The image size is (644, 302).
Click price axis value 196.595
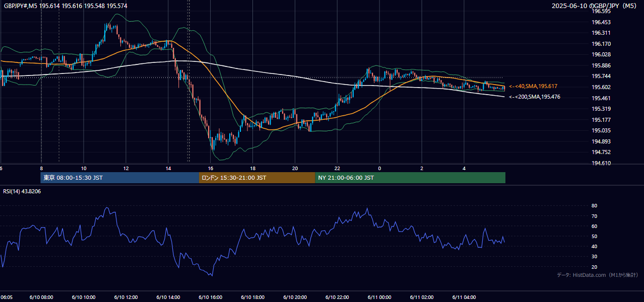[601, 11]
